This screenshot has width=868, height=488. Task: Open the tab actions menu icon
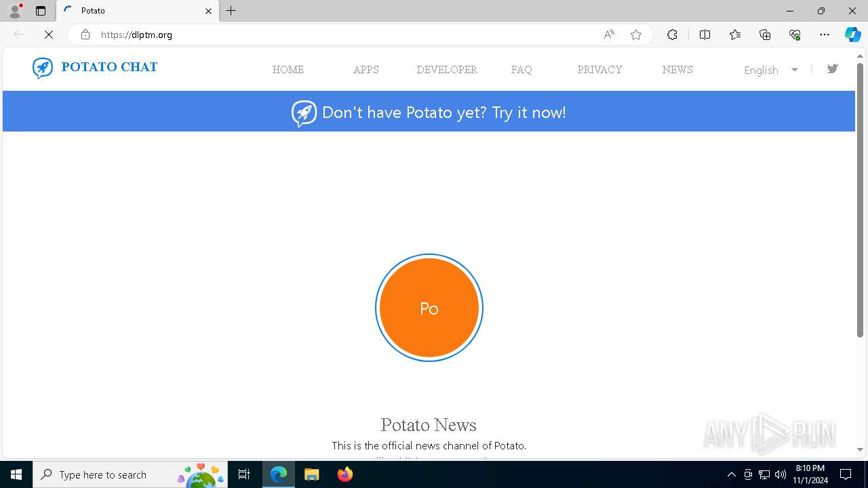[x=41, y=11]
